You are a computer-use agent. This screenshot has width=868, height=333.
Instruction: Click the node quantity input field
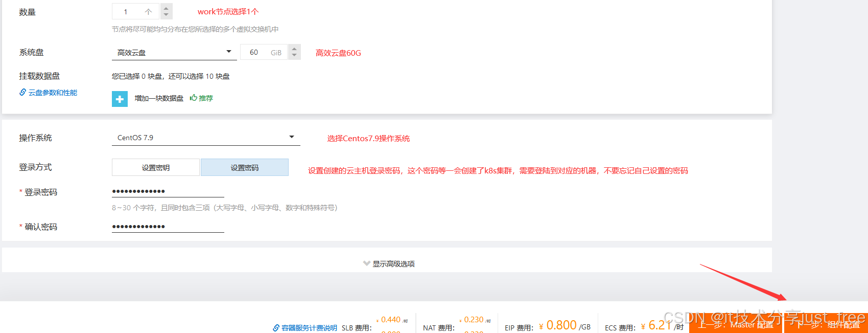(136, 11)
